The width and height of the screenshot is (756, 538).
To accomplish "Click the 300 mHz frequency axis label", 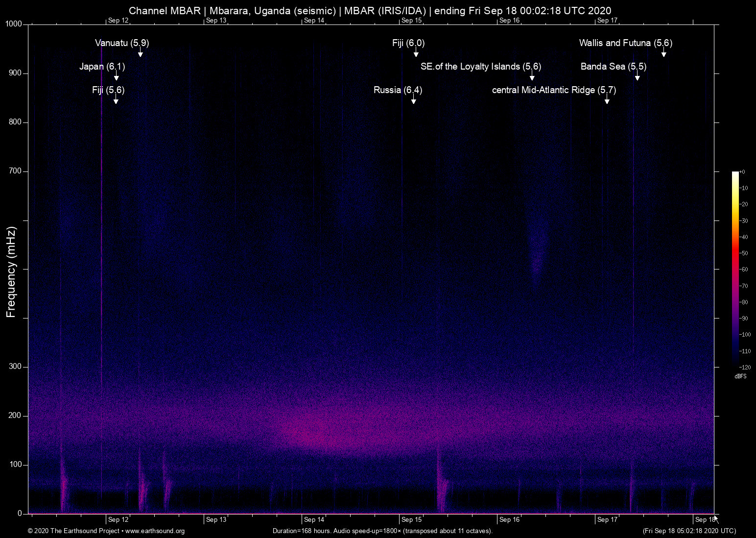I will [16, 366].
